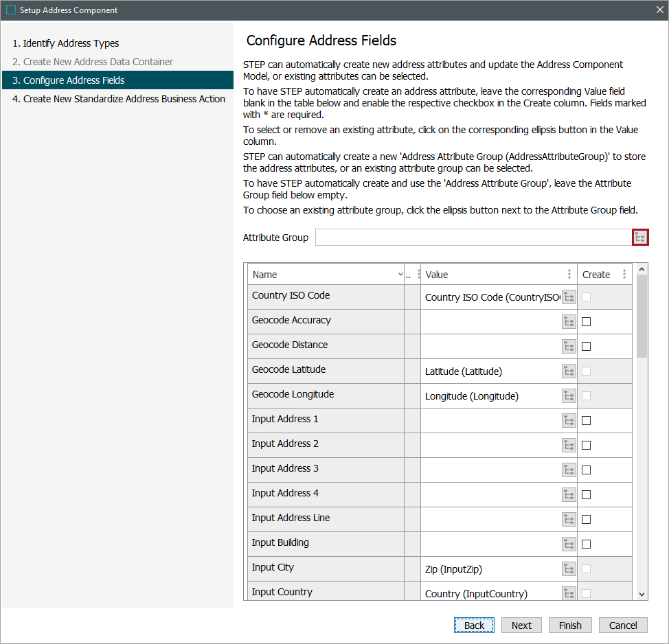Click the Next button
The image size is (669, 644).
[521, 625]
